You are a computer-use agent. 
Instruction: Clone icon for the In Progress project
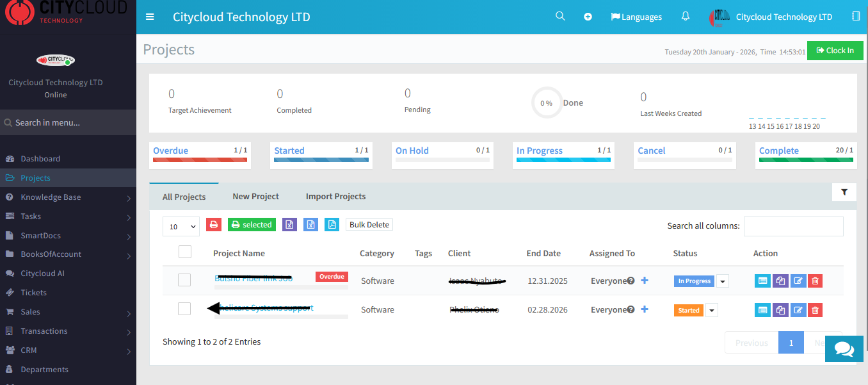(780, 281)
